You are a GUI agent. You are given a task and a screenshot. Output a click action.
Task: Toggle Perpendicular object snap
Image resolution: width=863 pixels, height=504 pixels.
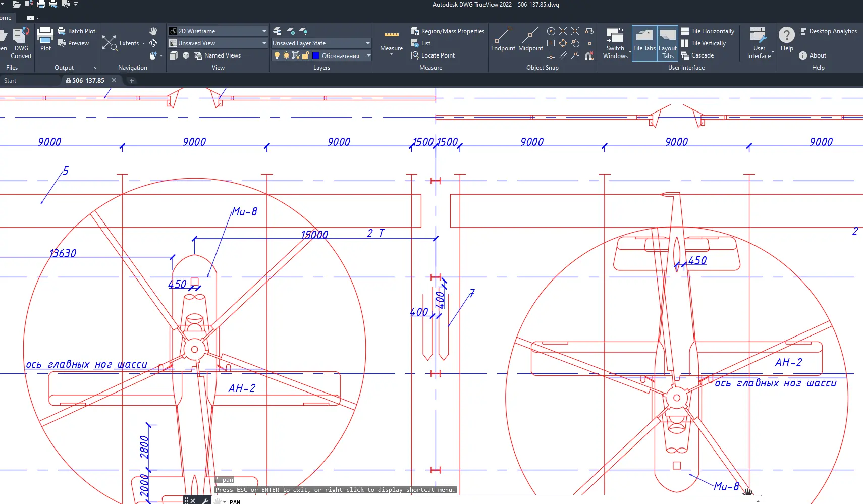[551, 55]
